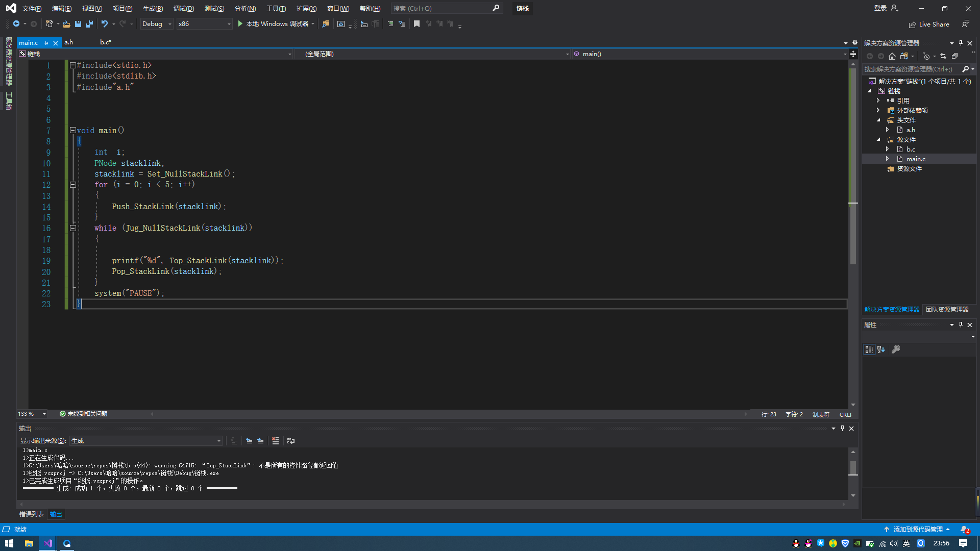The image size is (980, 551).
Task: Toggle word wrap in the Output panel
Action: click(x=291, y=441)
